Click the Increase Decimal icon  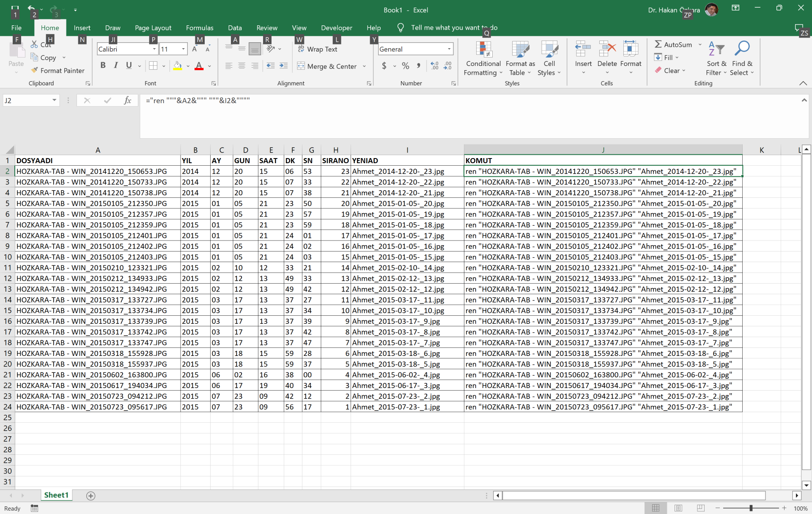coord(434,66)
